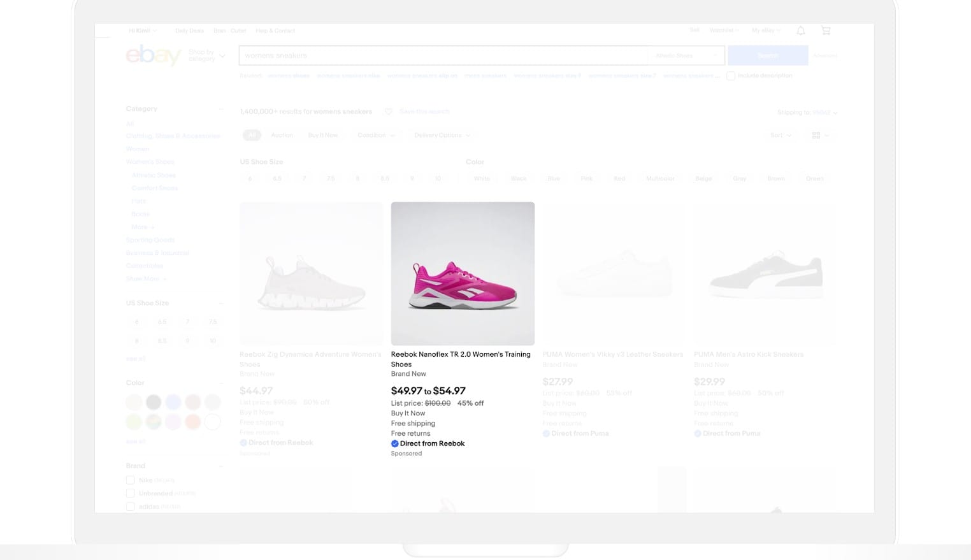Open the Delivery Options dropdown
Screen dimensions: 971x560
[442, 135]
